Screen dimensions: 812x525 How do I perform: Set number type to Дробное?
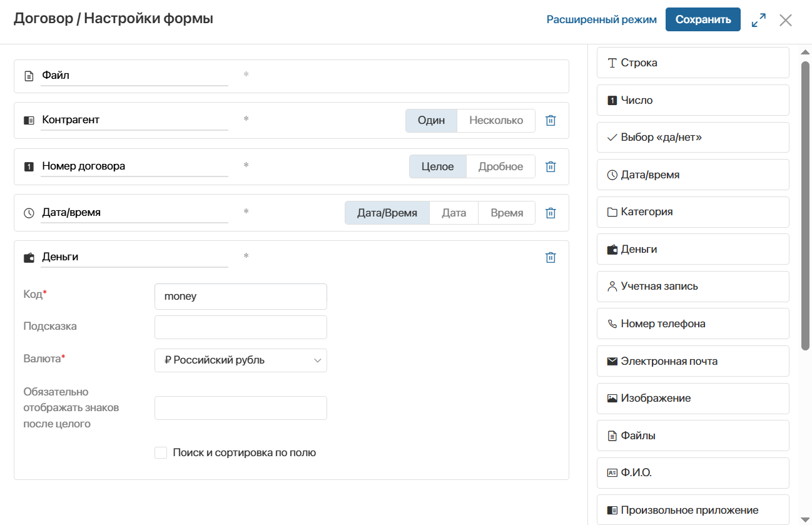(500, 166)
